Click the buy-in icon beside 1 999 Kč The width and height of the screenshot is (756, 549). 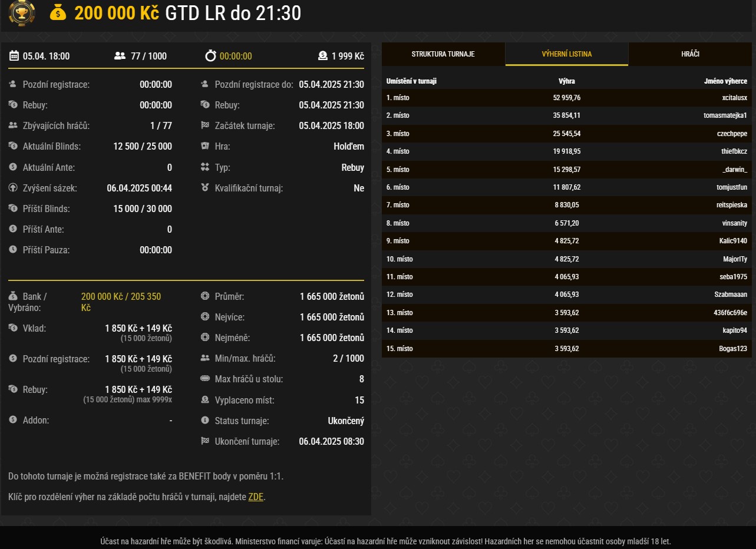coord(322,56)
